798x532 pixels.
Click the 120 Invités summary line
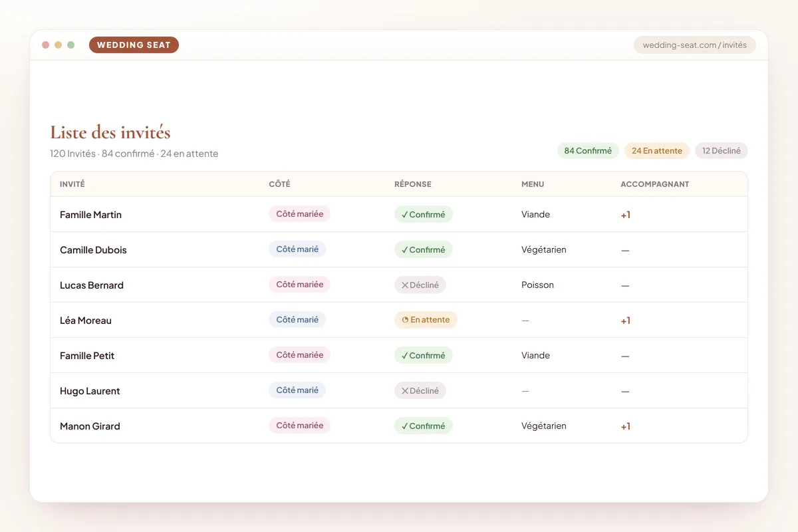134,154
